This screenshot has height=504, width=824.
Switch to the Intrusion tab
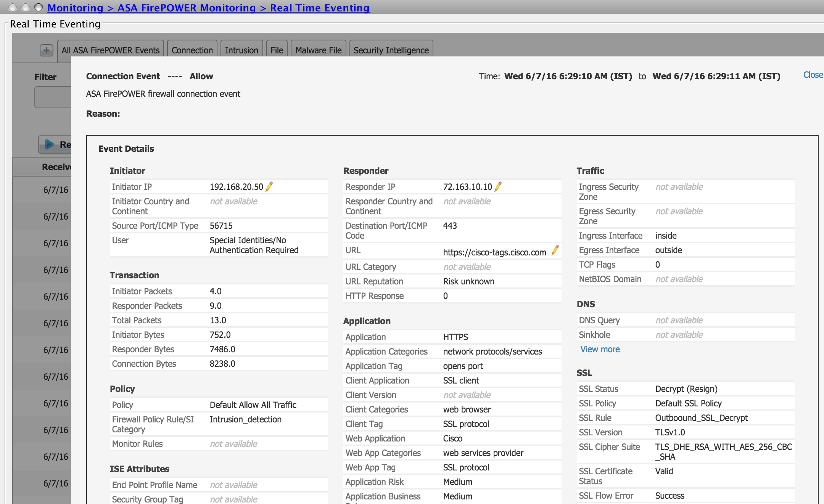coord(241,50)
